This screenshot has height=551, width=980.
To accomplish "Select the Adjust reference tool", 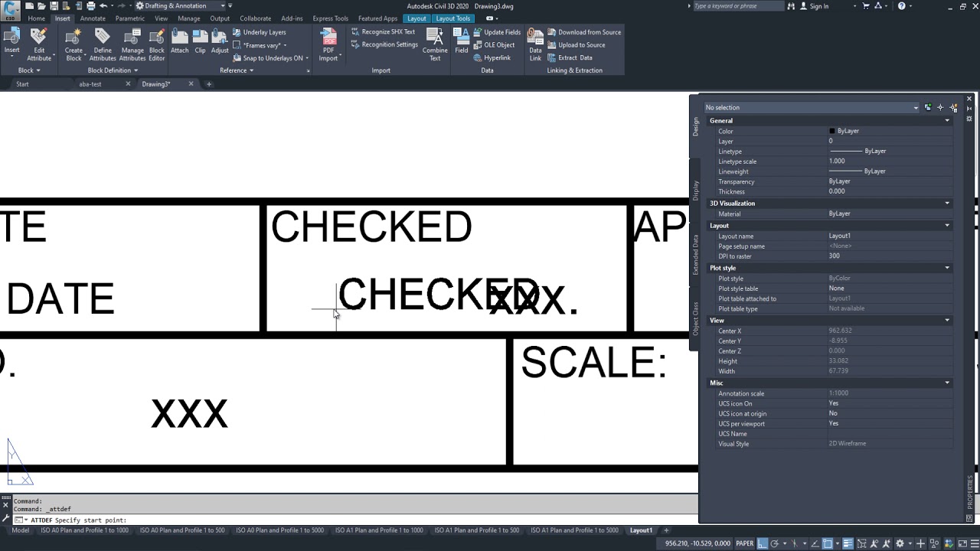I will tap(220, 42).
